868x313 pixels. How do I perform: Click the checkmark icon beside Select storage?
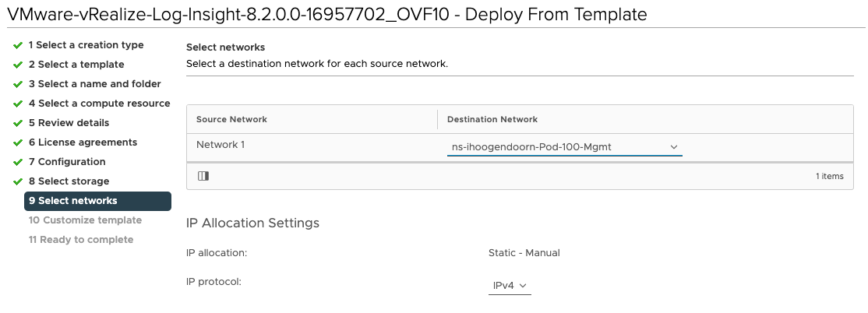pyautogui.click(x=18, y=181)
